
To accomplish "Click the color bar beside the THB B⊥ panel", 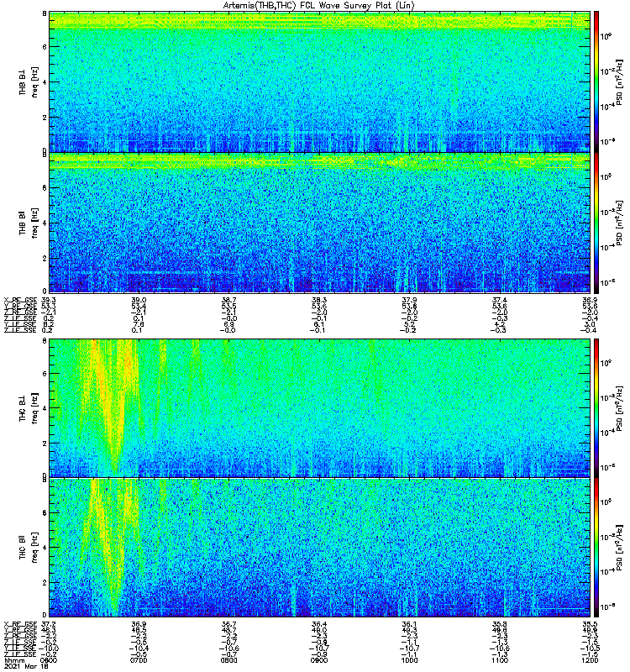I will 596,81.
